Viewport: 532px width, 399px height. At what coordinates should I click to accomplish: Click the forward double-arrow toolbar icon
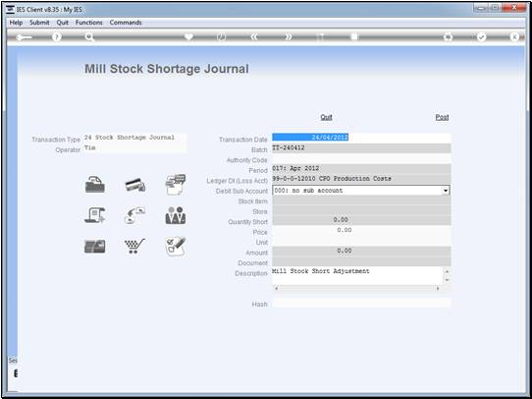tap(288, 37)
